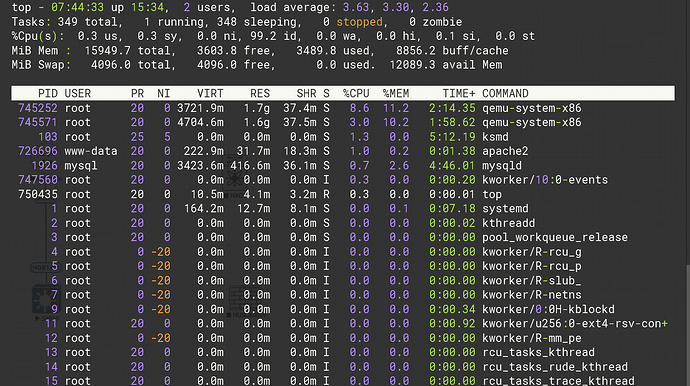Click rcu_tasks_rude_kthread command
The image size is (690, 386).
click(x=555, y=367)
